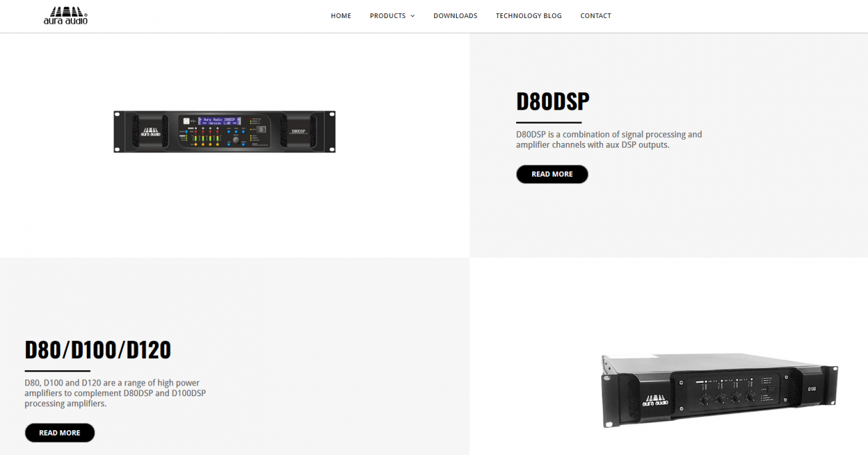Navigate to the Contact page
The image size is (868, 455).
pyautogui.click(x=595, y=15)
